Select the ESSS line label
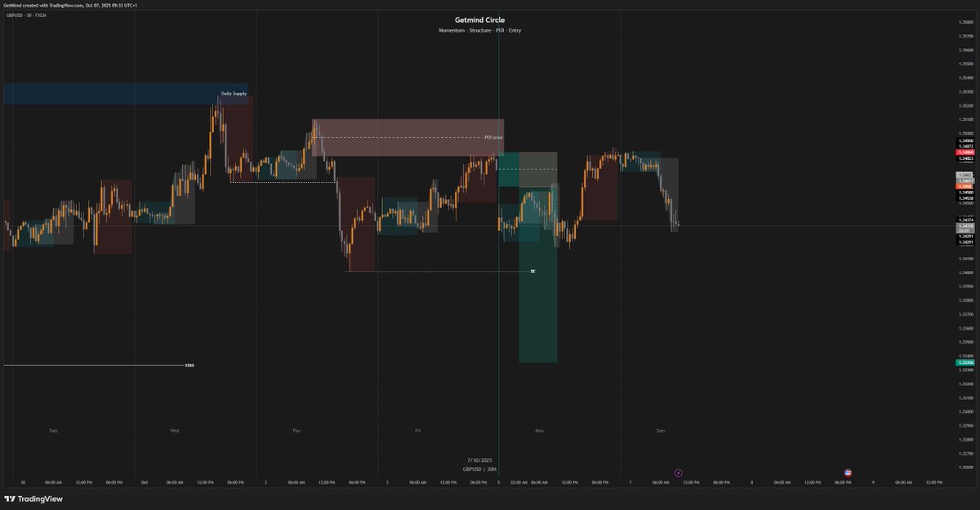 coord(189,365)
